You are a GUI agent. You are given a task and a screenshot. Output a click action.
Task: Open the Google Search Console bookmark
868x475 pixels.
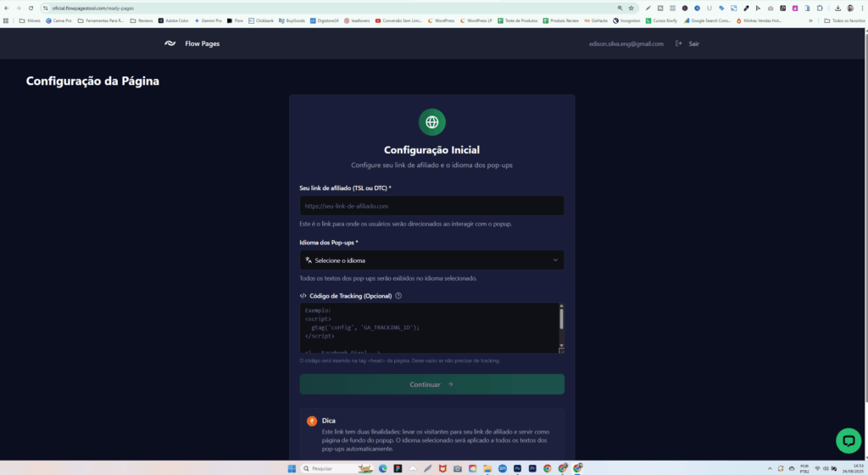click(708, 20)
